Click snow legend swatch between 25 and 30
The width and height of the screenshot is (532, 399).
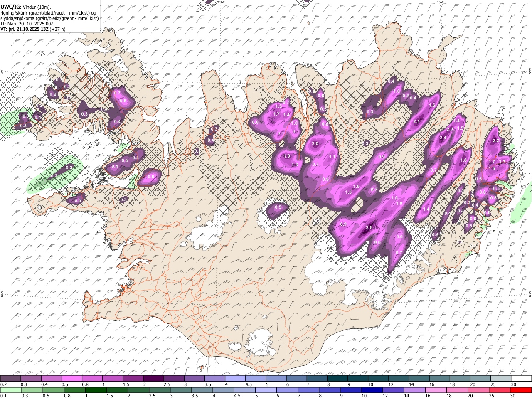500,378
